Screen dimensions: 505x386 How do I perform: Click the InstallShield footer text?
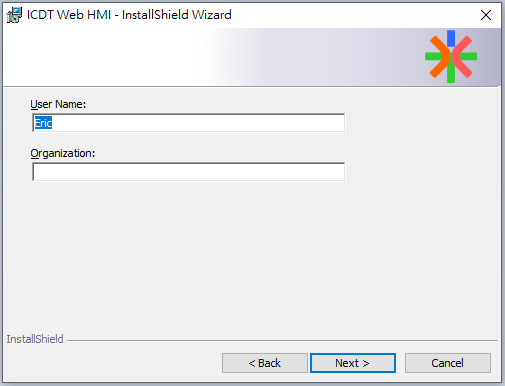tap(35, 339)
